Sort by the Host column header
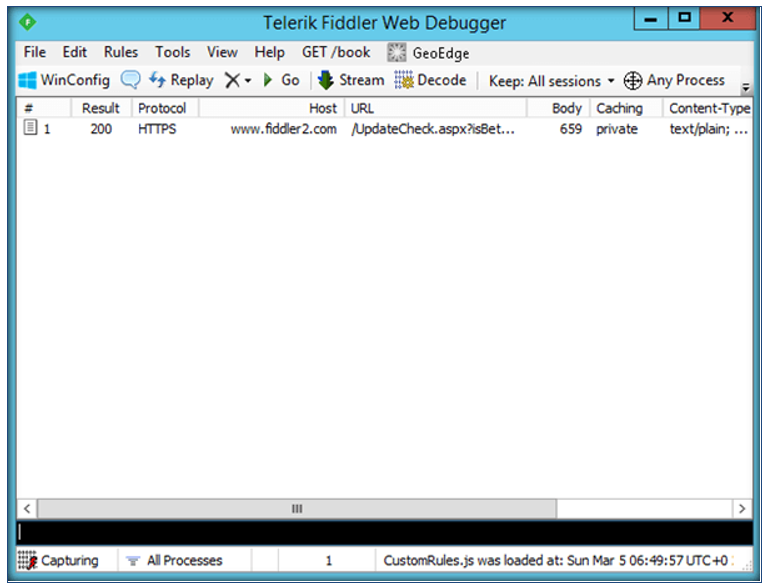 click(271, 108)
